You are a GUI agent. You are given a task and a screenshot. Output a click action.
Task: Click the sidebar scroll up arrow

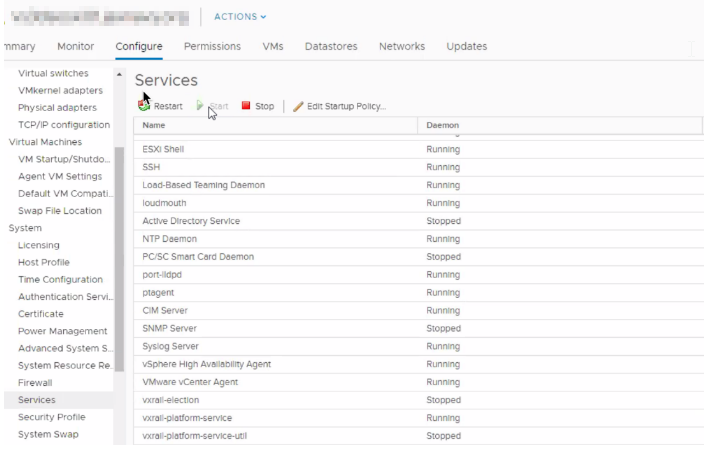pyautogui.click(x=119, y=74)
